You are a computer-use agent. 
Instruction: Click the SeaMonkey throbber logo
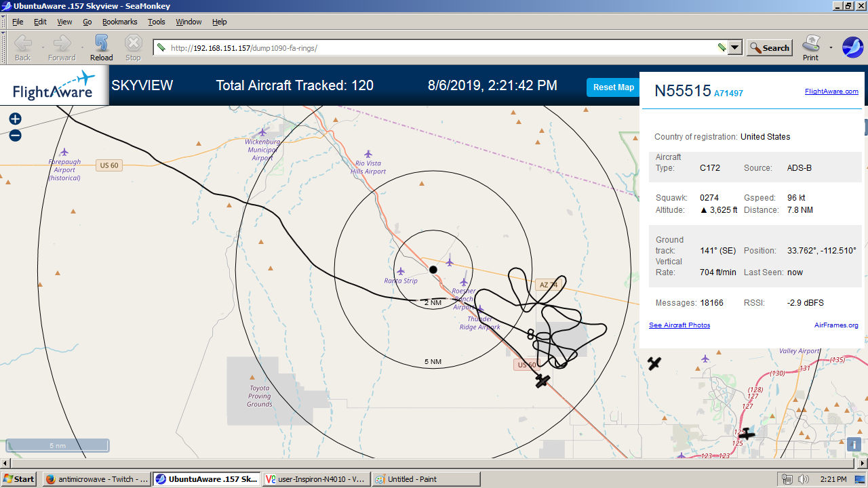[852, 47]
